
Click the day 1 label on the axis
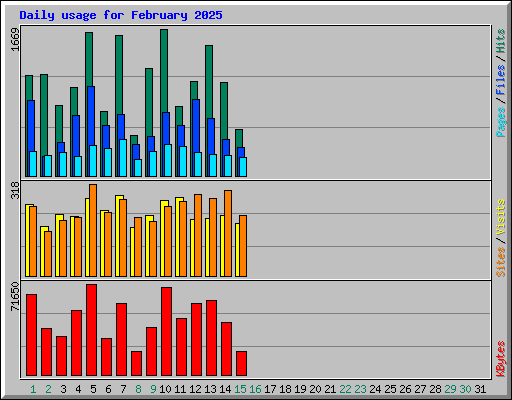[33, 389]
